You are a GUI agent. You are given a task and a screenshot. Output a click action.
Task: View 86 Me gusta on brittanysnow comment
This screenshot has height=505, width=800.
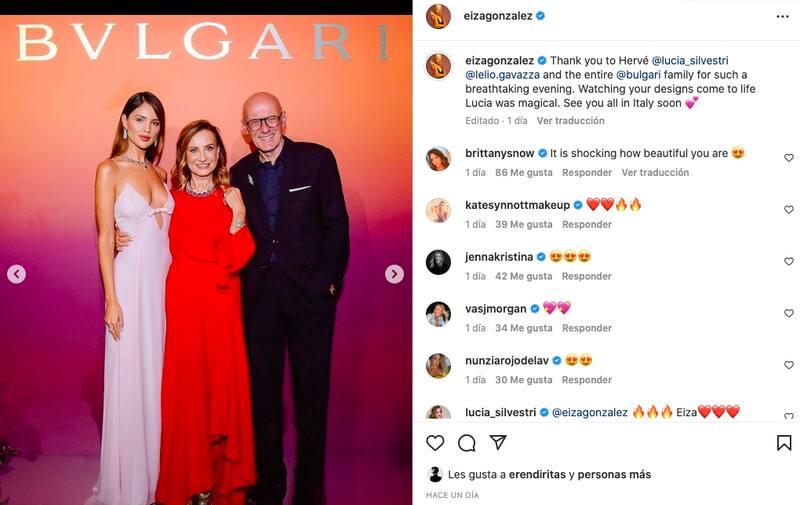(x=523, y=173)
